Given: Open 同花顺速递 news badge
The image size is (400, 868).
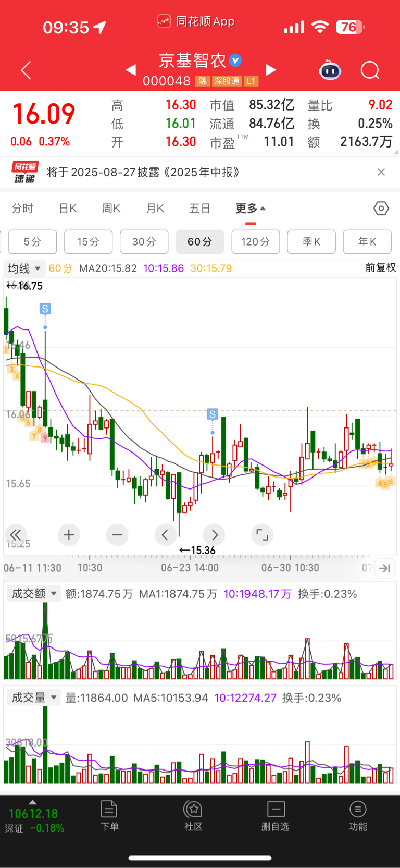Looking at the screenshot, I should [x=24, y=173].
